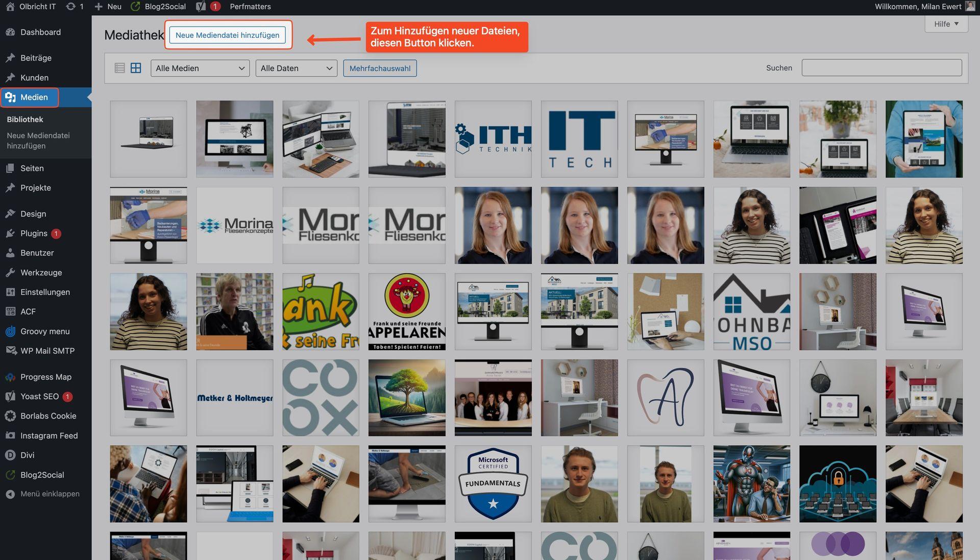This screenshot has width=980, height=560.
Task: Open the Plugins menu link
Action: [34, 233]
